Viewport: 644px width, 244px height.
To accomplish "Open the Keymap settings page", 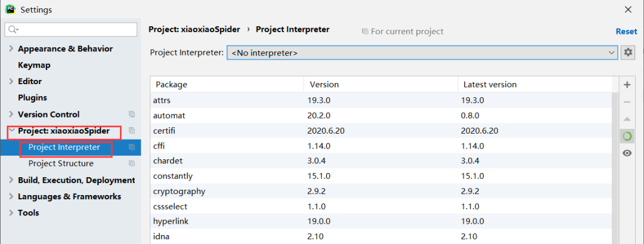I will tap(34, 65).
